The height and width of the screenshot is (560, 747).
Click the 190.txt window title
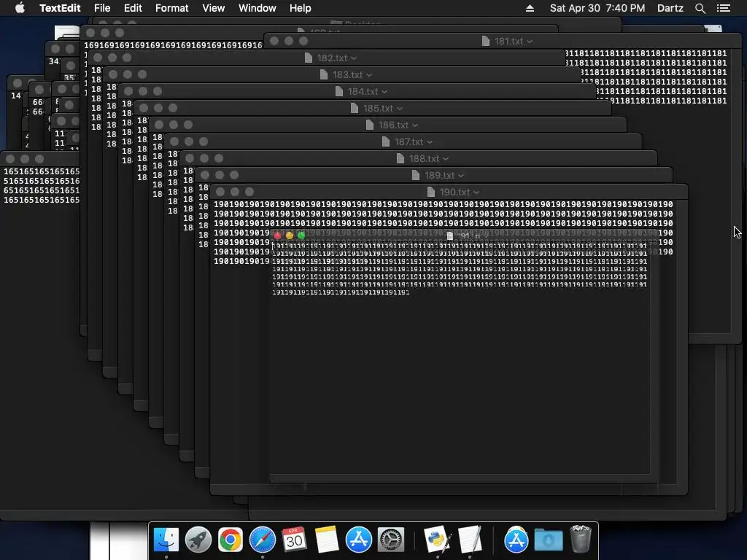coord(454,192)
